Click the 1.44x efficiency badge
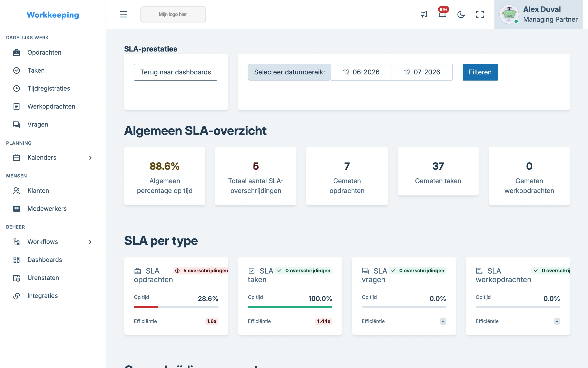 coord(324,321)
